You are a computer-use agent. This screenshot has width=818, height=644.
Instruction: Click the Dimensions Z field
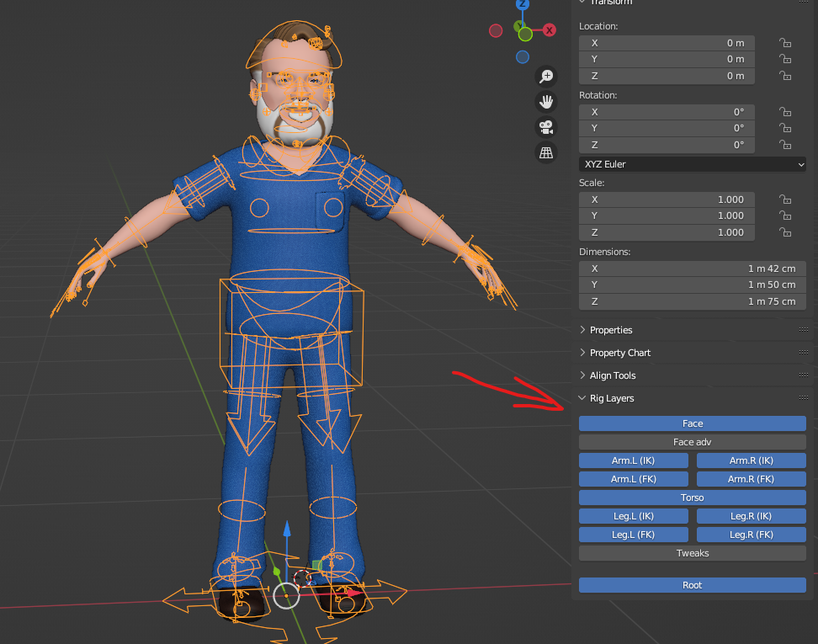[x=693, y=301]
